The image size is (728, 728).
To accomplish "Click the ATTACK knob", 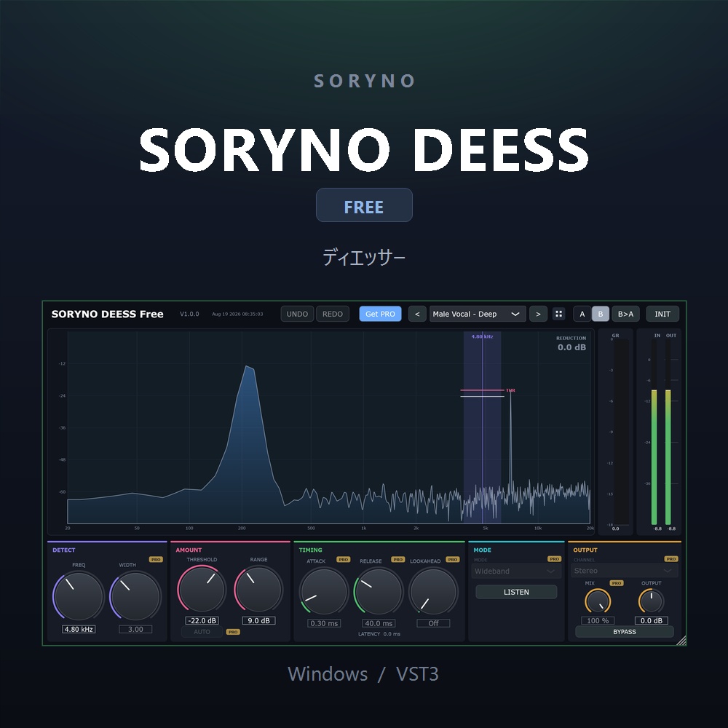I will point(324,591).
